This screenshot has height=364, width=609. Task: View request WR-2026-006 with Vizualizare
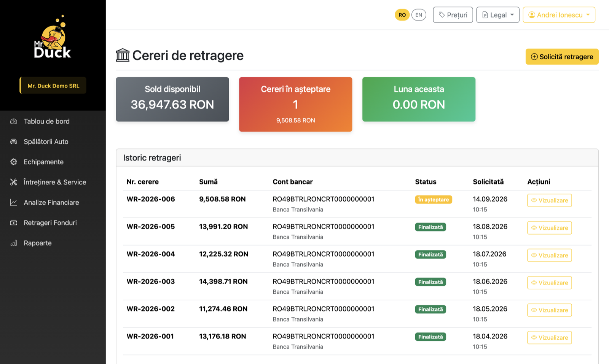549,200
